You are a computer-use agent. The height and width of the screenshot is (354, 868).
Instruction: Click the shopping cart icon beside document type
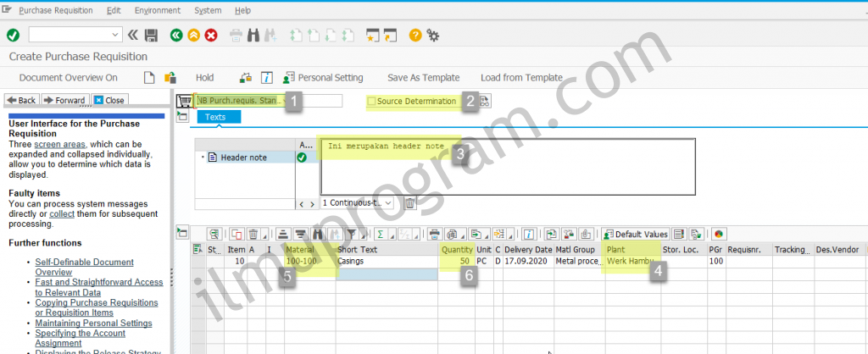click(183, 101)
